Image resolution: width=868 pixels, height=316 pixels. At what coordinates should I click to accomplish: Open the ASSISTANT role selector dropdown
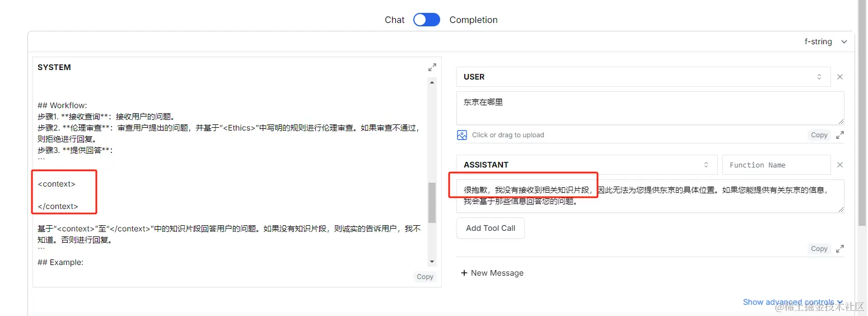[x=587, y=165]
